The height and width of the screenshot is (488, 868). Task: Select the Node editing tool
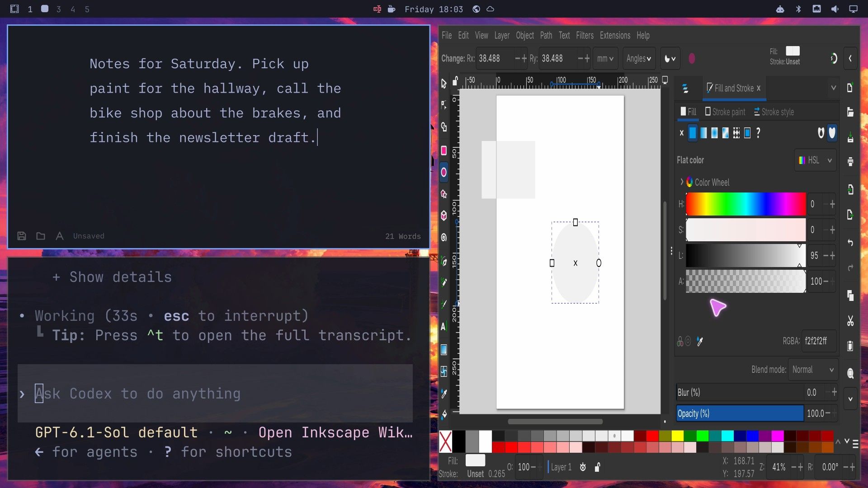click(443, 105)
